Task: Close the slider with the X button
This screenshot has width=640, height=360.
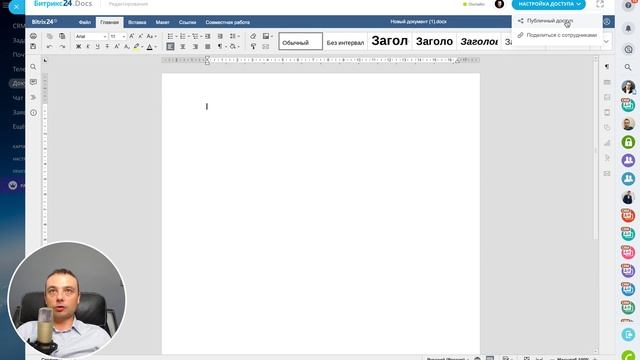Action: [16, 7]
